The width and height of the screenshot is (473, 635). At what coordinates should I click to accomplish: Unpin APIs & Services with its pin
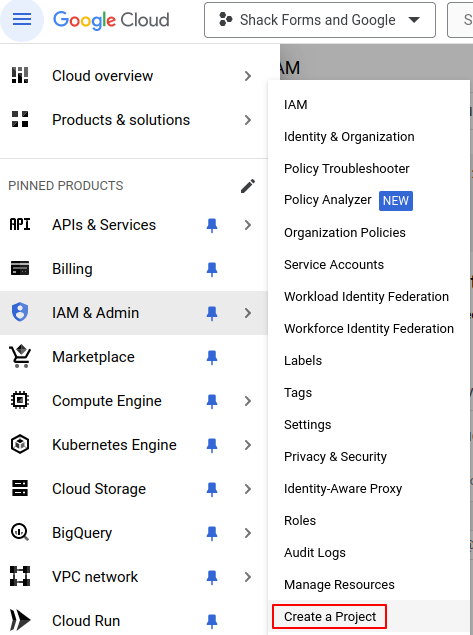[x=212, y=225]
